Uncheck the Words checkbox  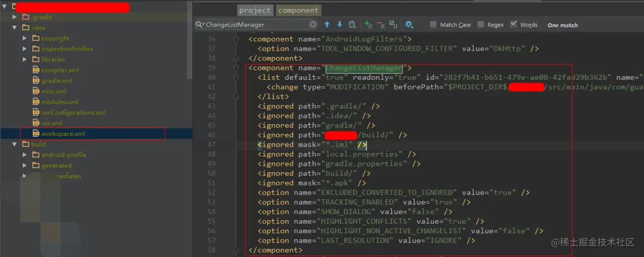514,24
